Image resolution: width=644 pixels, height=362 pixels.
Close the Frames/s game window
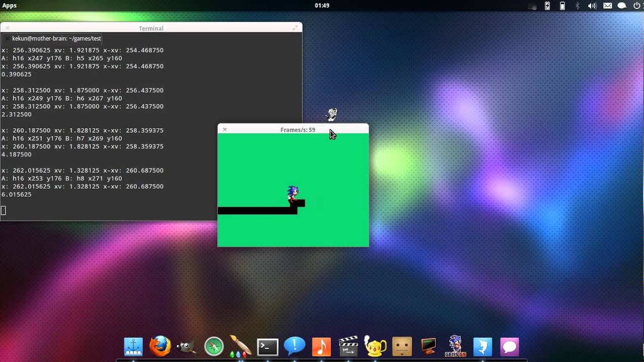coord(225,129)
